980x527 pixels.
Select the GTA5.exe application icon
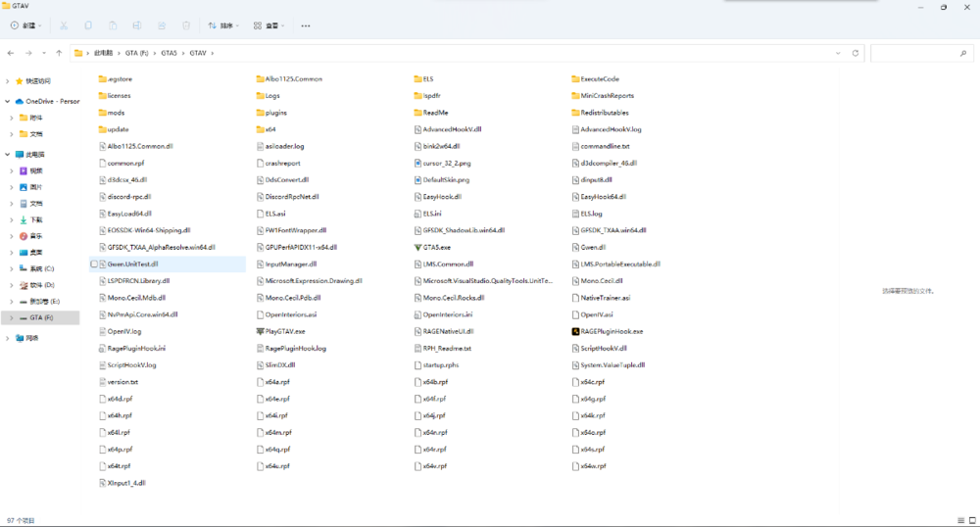[417, 247]
